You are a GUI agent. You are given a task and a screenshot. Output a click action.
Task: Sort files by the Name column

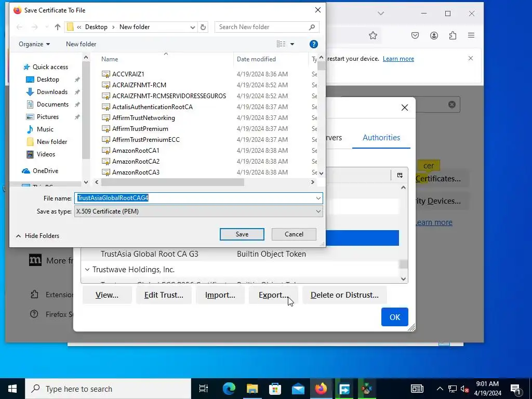click(110, 59)
